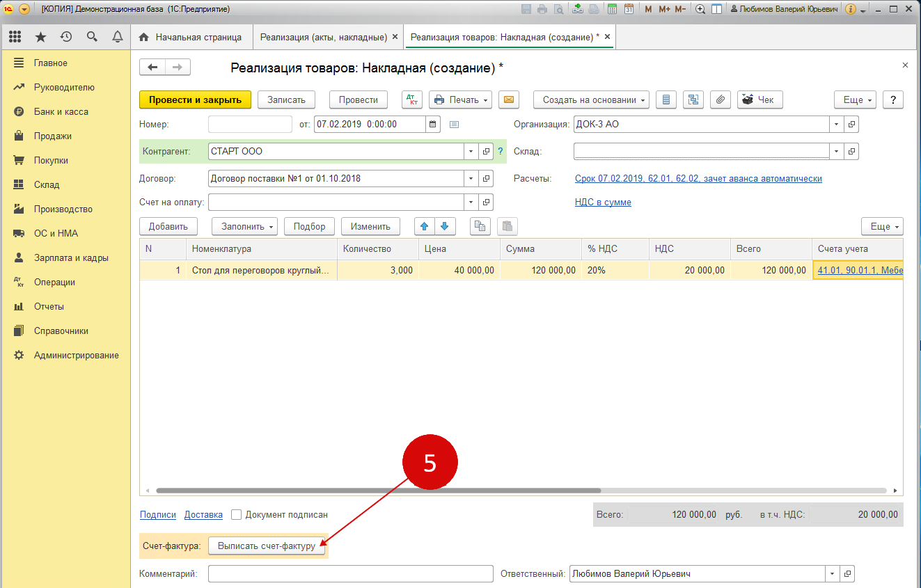Open the Справочники section

[61, 331]
